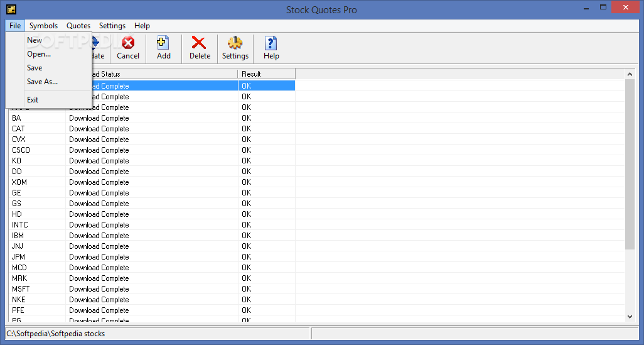Click the scrollbar down arrow
The image size is (644, 345).
[630, 317]
